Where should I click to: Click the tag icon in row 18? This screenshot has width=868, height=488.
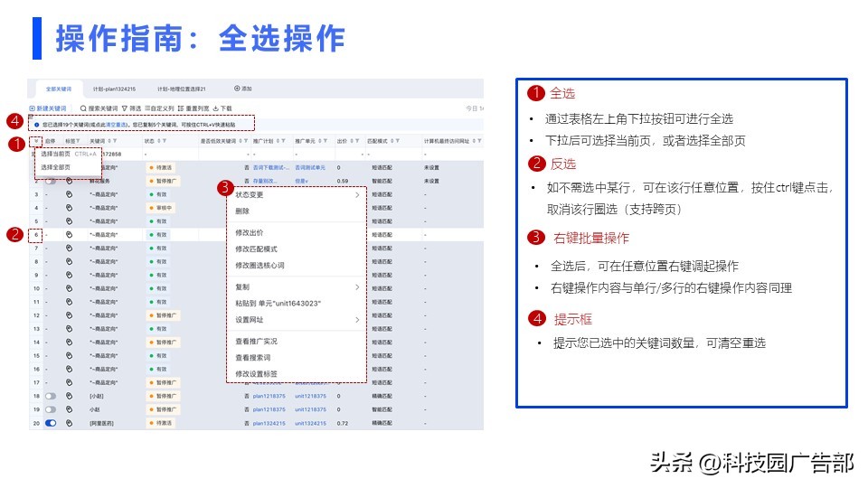click(x=70, y=396)
